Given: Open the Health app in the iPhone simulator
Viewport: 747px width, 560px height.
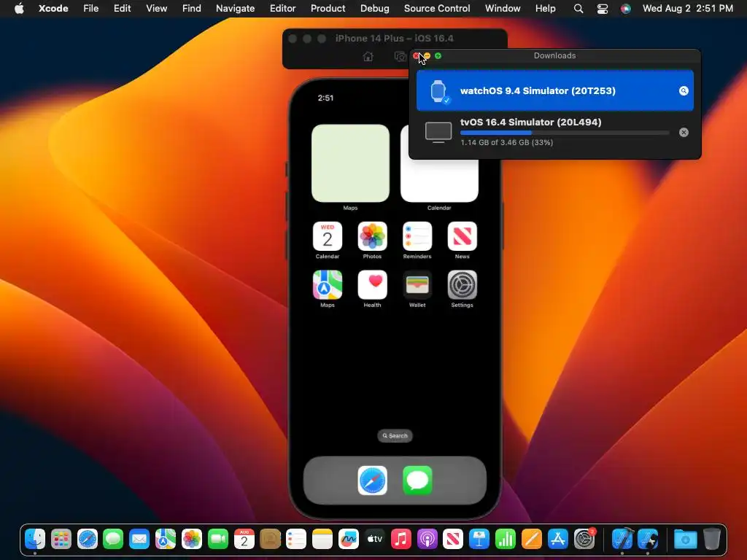Looking at the screenshot, I should coord(372,285).
